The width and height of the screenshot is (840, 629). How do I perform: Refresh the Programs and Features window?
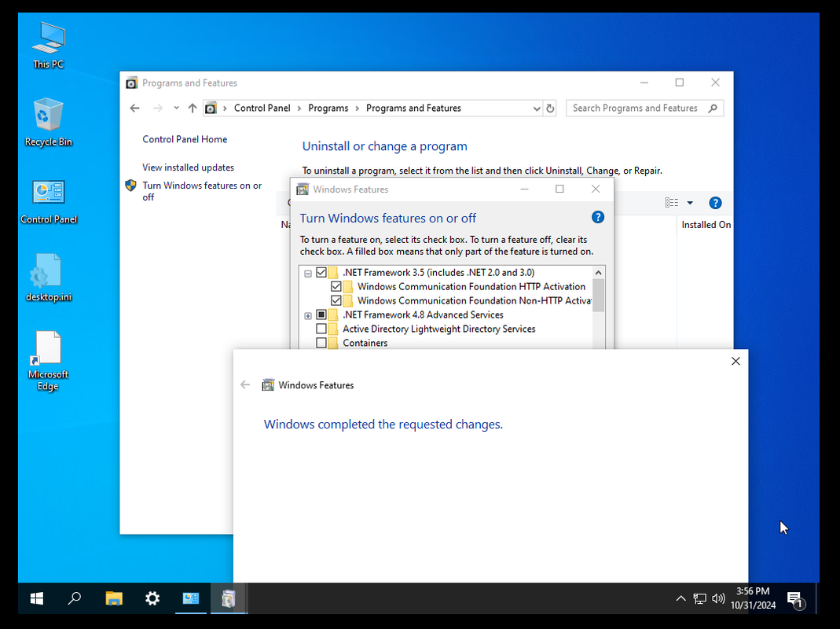550,109
